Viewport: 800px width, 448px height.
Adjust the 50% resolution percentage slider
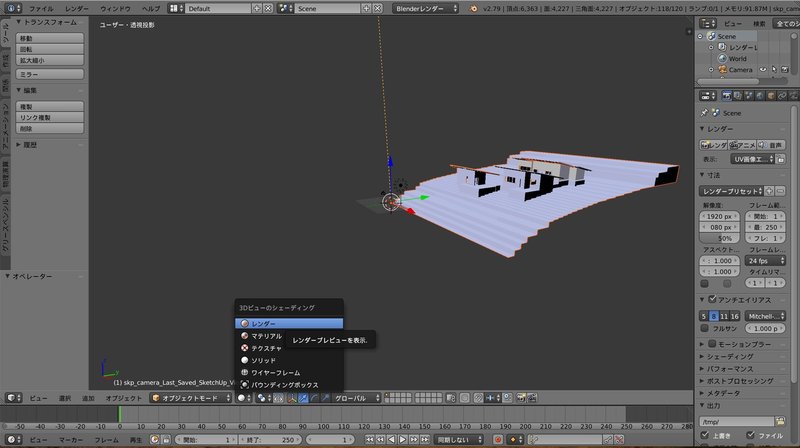coord(719,238)
